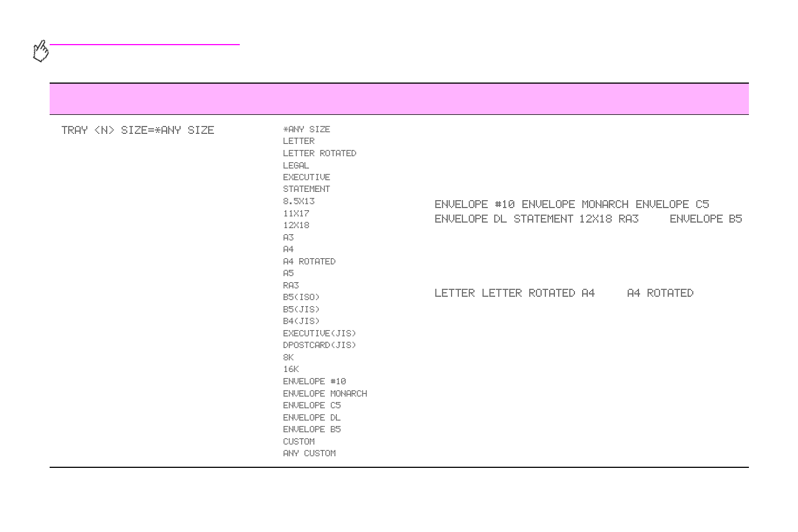Select RA3 in the values column
Viewport: 798px width, 532px height.
coord(291,286)
